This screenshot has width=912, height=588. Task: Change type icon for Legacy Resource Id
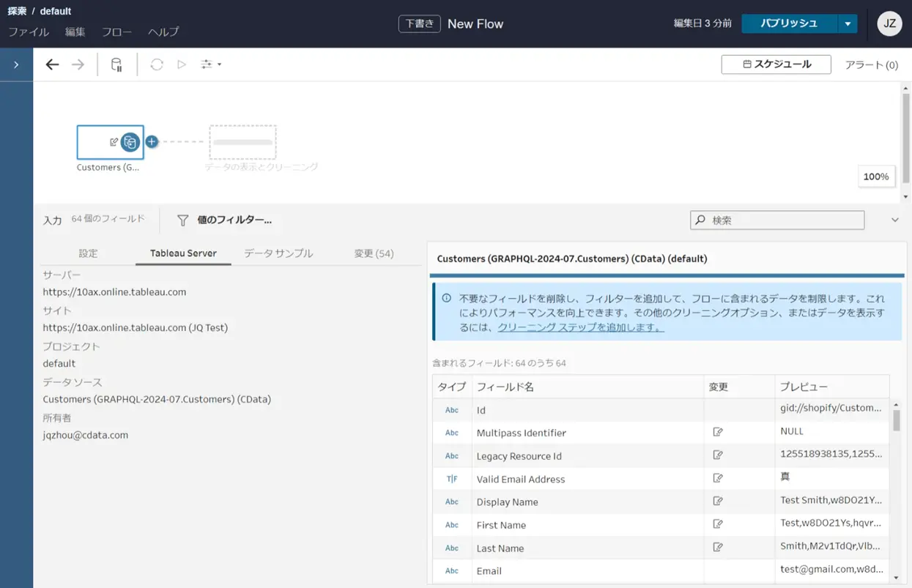click(x=452, y=455)
